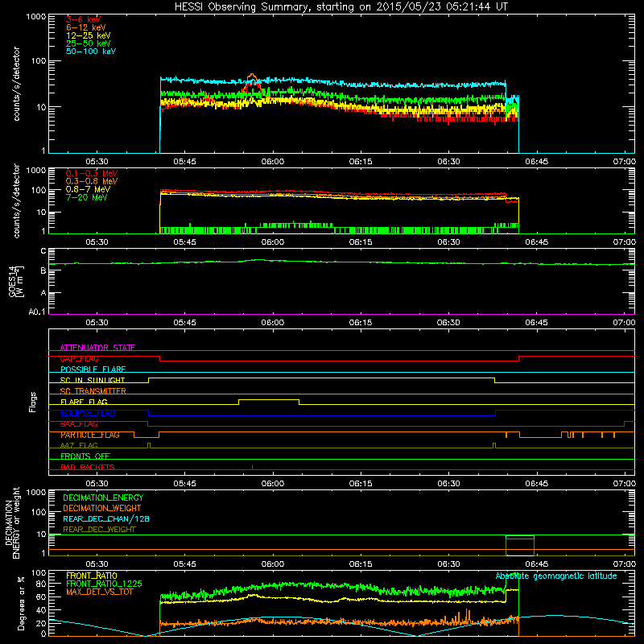Screen dimensions: 644x644
Task: Click the raised FLARE_FLAG interval bar
Action: tap(269, 399)
